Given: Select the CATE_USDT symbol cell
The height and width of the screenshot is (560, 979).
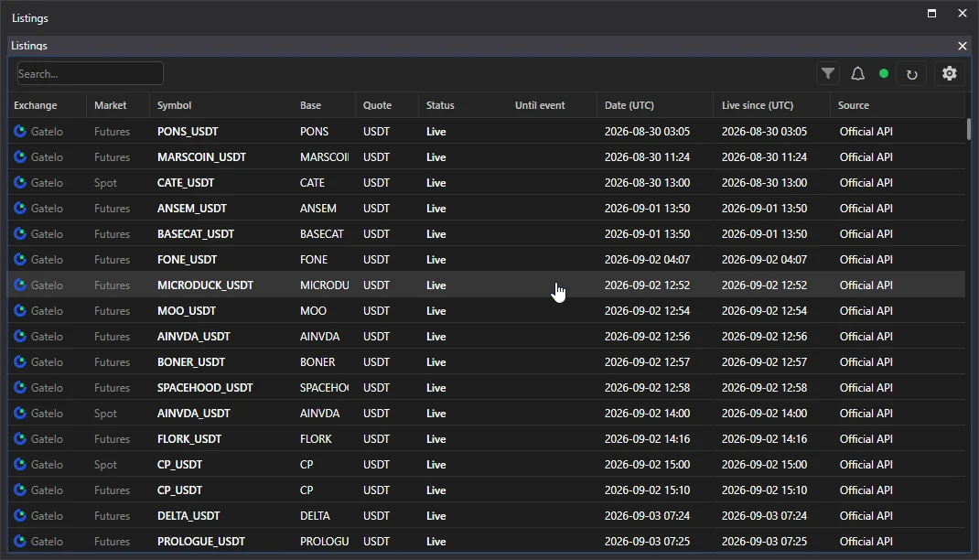Looking at the screenshot, I should coord(186,182).
